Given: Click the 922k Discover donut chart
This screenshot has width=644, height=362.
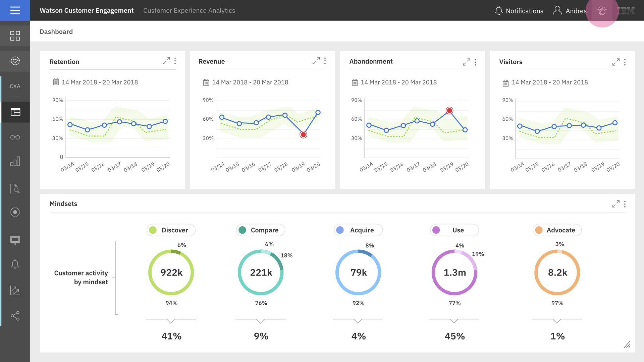Looking at the screenshot, I should pos(171,273).
